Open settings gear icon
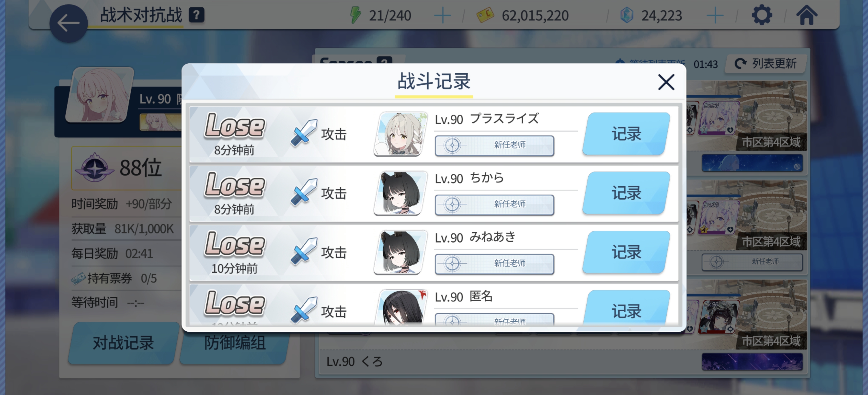The width and height of the screenshot is (868, 395). point(761,15)
